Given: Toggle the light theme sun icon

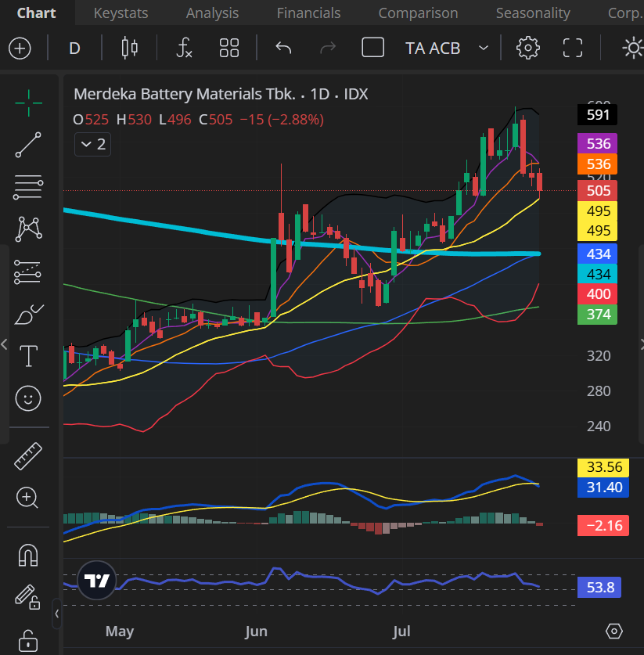Looking at the screenshot, I should [x=633, y=48].
